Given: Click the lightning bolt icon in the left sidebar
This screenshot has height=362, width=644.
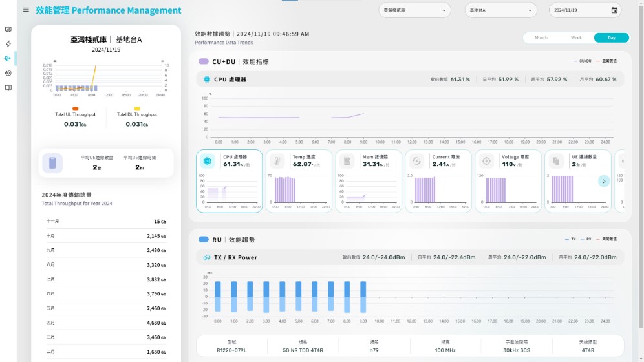Looking at the screenshot, I should 8,44.
